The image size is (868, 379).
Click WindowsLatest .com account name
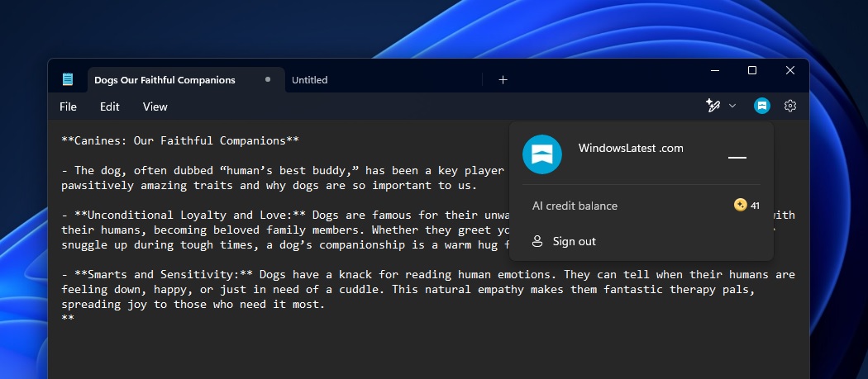(631, 149)
